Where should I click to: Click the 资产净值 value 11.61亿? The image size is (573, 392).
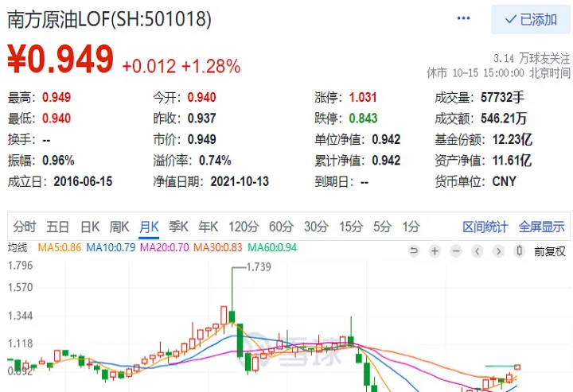coord(512,161)
